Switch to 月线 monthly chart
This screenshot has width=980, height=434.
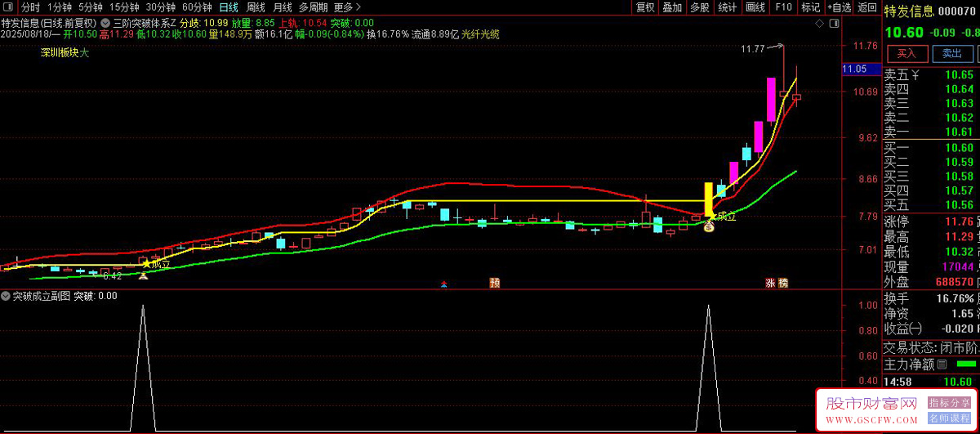[x=283, y=7]
